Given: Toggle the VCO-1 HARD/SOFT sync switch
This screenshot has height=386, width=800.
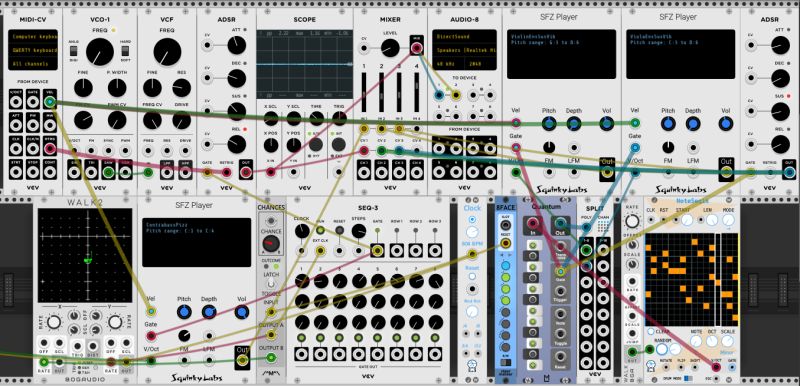Looking at the screenshot, I should click(126, 51).
